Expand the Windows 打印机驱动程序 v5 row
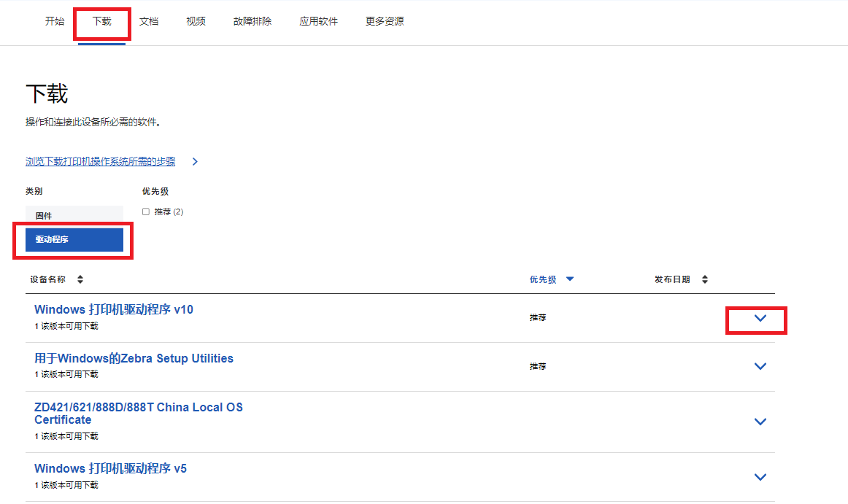The image size is (848, 504). coord(760,477)
